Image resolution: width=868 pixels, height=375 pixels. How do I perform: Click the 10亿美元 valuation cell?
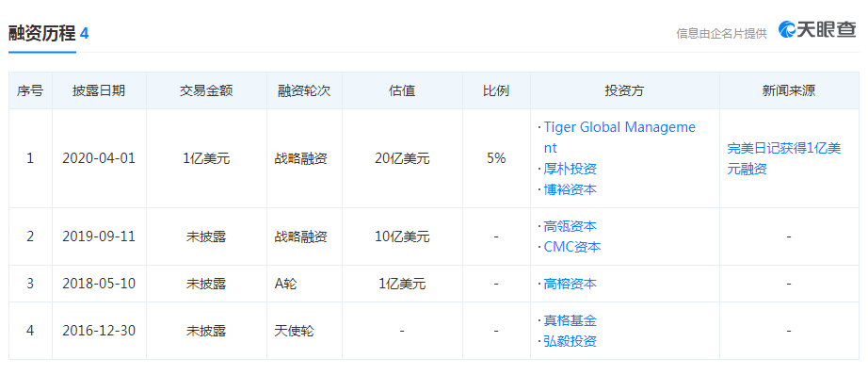coord(402,236)
